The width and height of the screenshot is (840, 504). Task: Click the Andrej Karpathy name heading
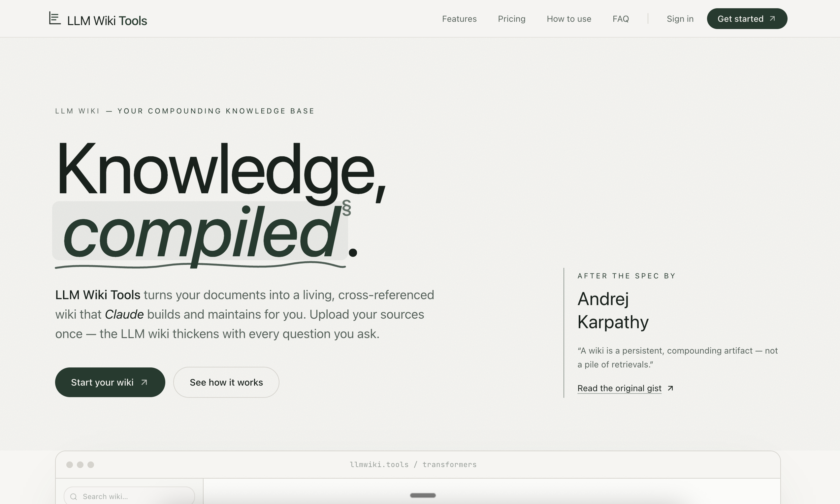(613, 310)
